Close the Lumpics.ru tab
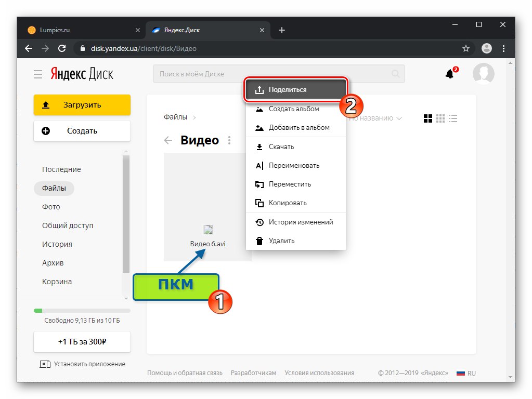The image size is (532, 399). pyautogui.click(x=138, y=30)
